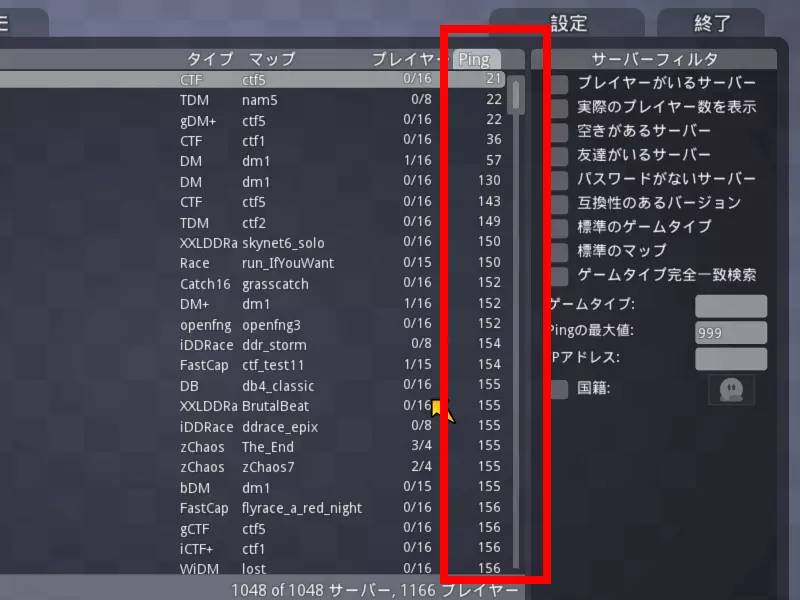The width and height of the screenshot is (800, 600).
Task: Select the highlighted CTF ctf5 server with ping 21
Action: coord(253,79)
